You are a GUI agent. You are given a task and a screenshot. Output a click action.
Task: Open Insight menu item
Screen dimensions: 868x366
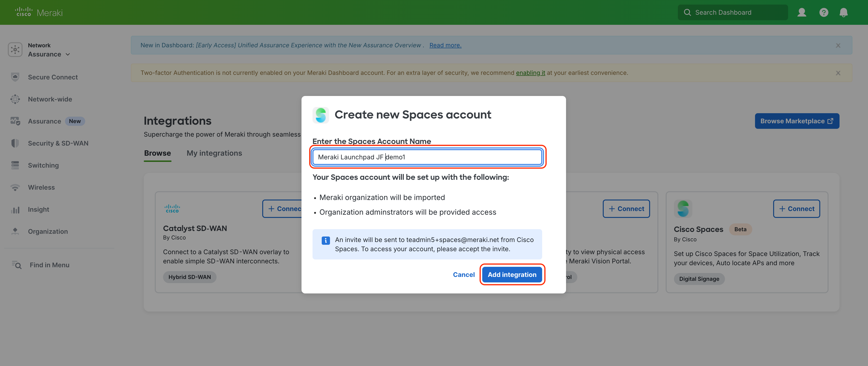coord(38,209)
